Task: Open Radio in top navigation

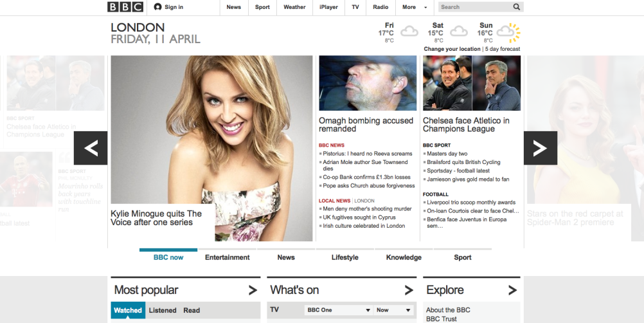Action: pyautogui.click(x=380, y=7)
